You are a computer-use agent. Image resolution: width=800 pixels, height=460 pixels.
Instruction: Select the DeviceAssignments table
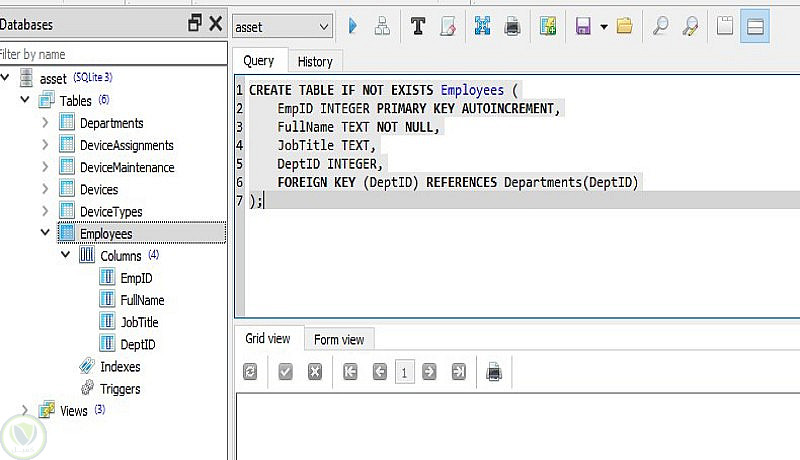(127, 145)
